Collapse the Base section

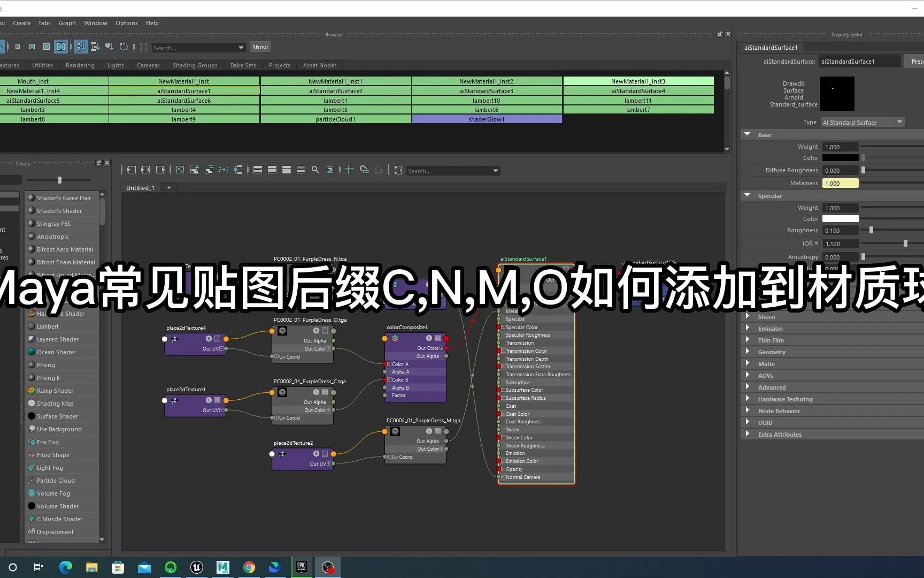pos(748,134)
